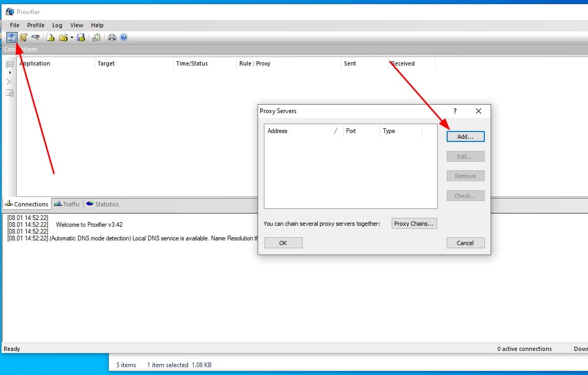Image resolution: width=588 pixels, height=375 pixels.
Task: Expand the Open Profile dropdown arrow
Action: [71, 37]
